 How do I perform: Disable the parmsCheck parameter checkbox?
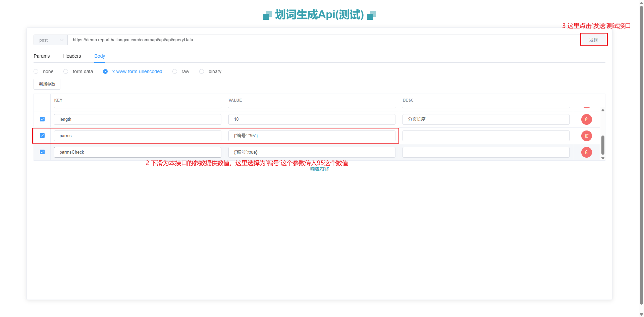[42, 152]
